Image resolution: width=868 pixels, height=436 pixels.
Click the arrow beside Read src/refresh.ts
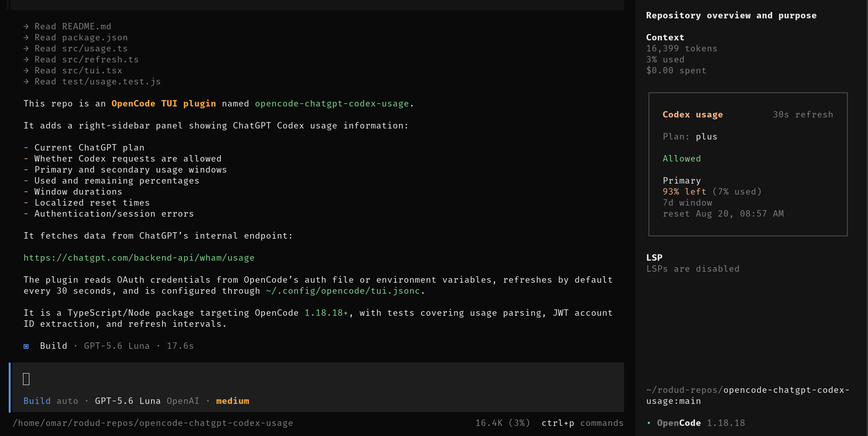tap(26, 60)
